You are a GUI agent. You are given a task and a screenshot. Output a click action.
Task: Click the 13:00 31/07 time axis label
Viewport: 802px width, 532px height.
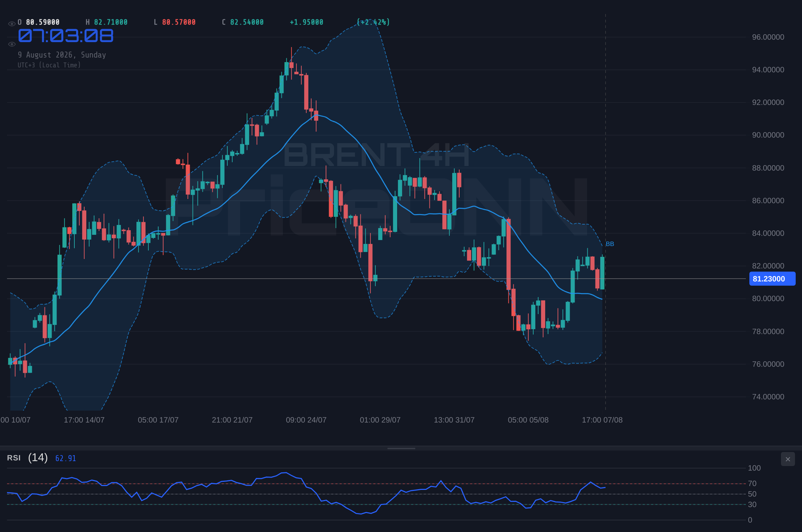click(454, 420)
